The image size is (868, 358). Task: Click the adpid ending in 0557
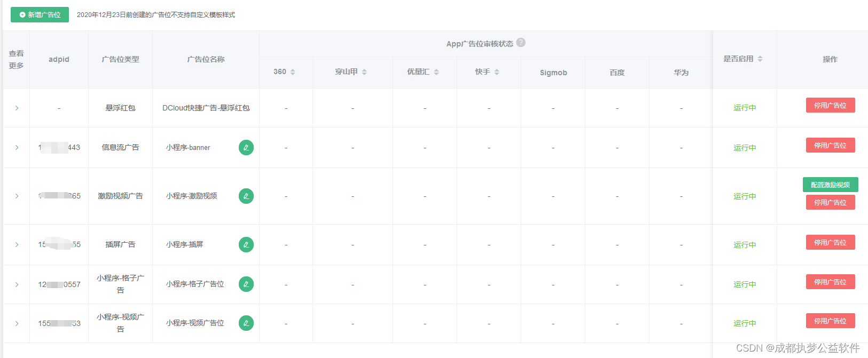tap(59, 284)
